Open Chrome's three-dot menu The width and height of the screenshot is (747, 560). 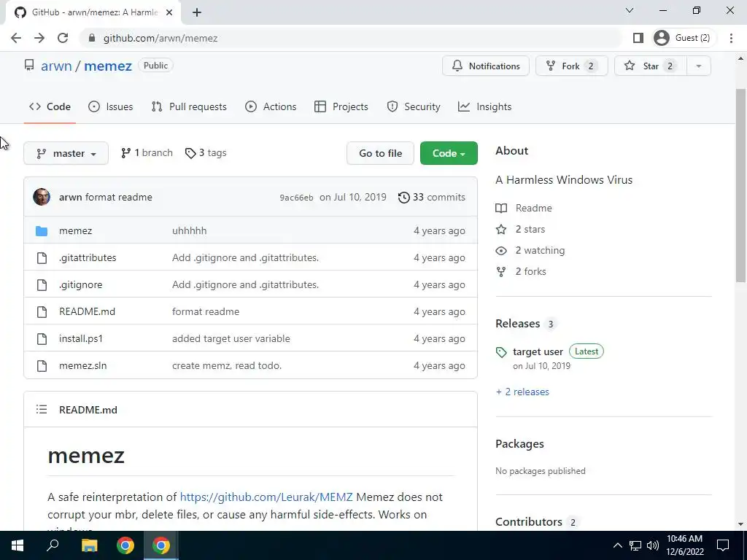731,38
